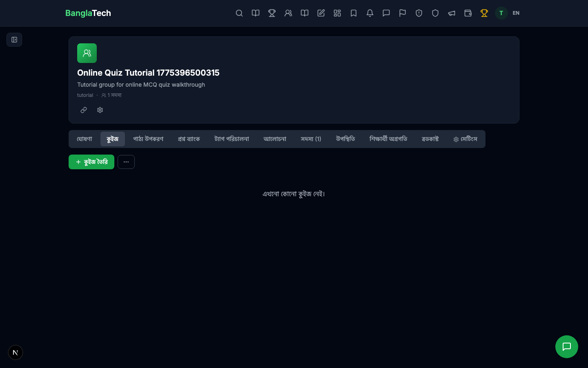Click the flag icon in the header

click(403, 13)
